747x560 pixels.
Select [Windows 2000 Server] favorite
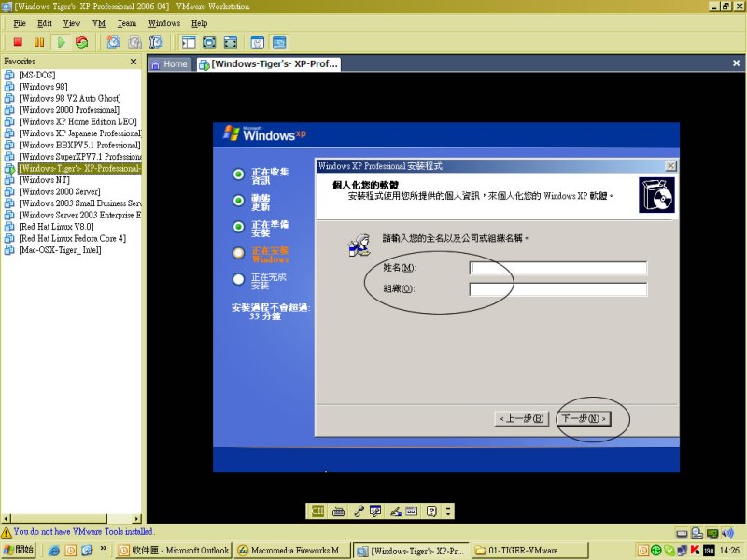[x=60, y=191]
